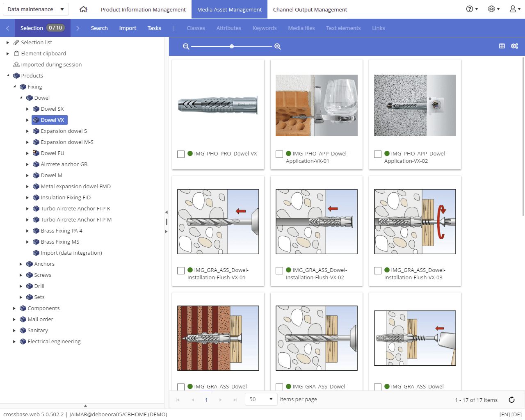The width and height of the screenshot is (525, 420).
Task: Open the view settings gears icon
Action: (x=514, y=46)
